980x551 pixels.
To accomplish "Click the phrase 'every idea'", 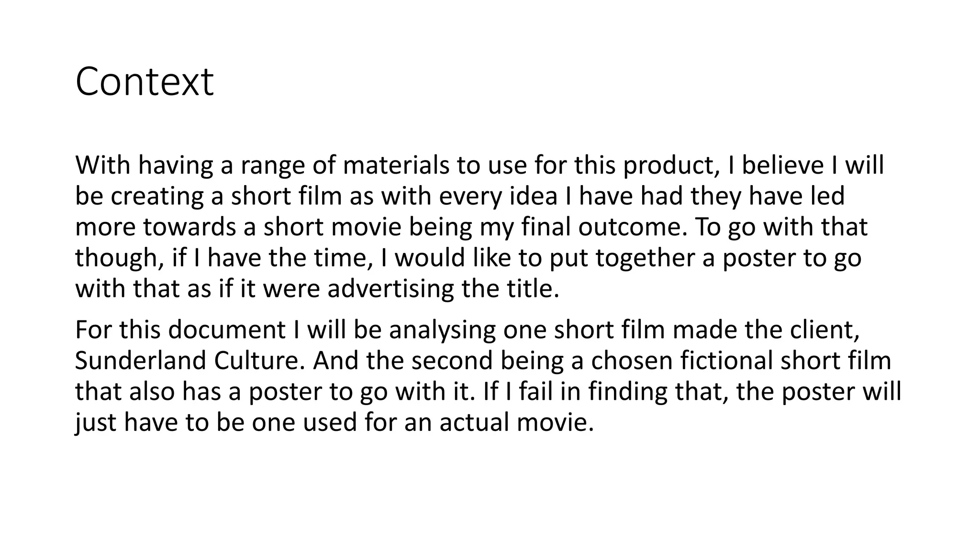I will pos(498,196).
